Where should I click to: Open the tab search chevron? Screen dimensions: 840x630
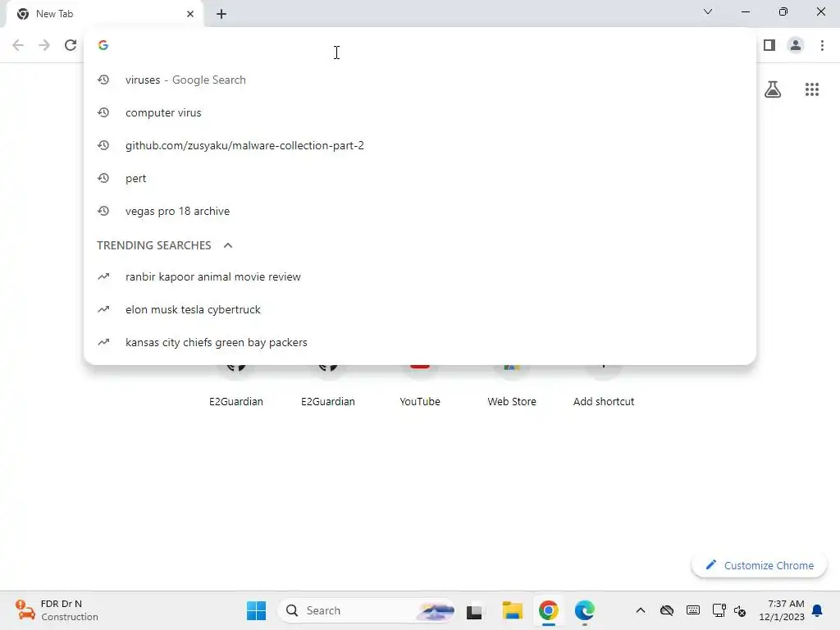click(708, 11)
